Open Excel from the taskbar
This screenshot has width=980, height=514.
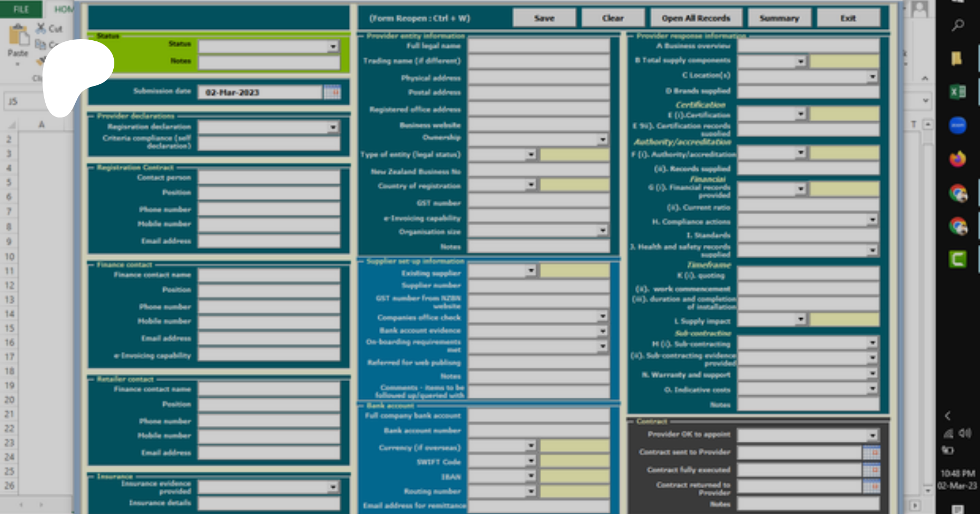tap(958, 92)
